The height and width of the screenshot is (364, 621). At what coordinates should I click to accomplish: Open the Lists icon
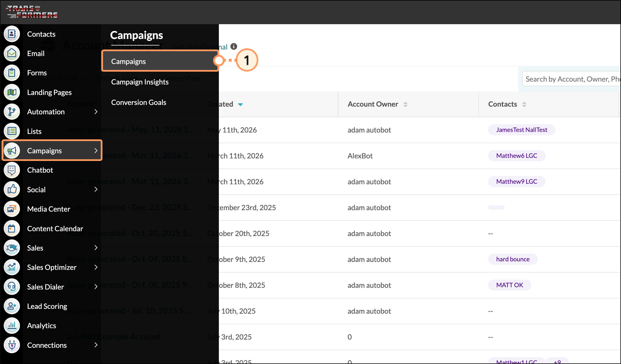tap(12, 131)
